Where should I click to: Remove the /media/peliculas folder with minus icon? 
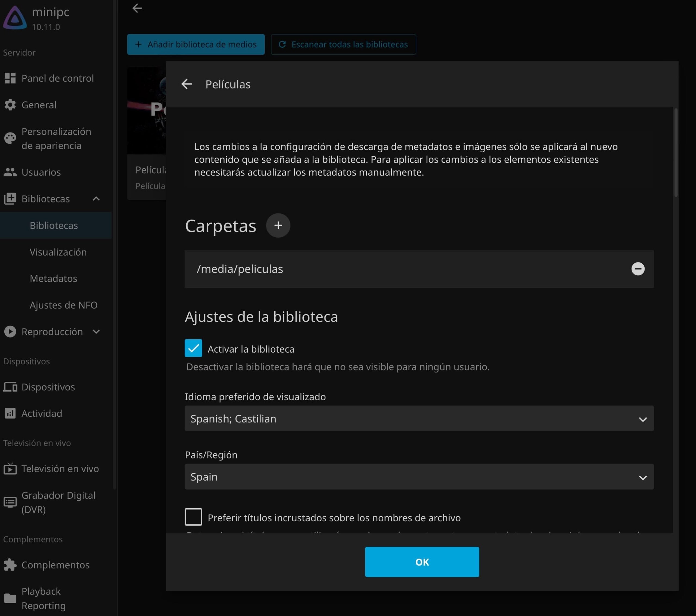638,269
